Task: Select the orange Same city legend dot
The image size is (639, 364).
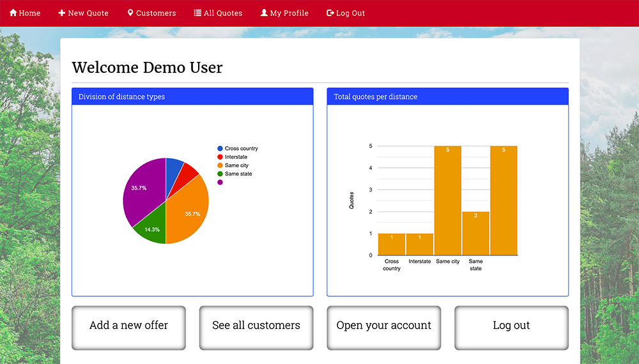Action: point(220,165)
